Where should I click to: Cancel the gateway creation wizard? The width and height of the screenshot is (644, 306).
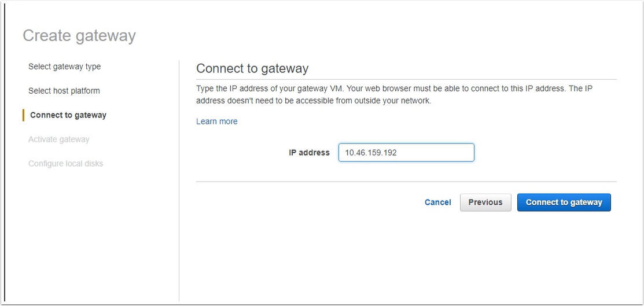(438, 202)
